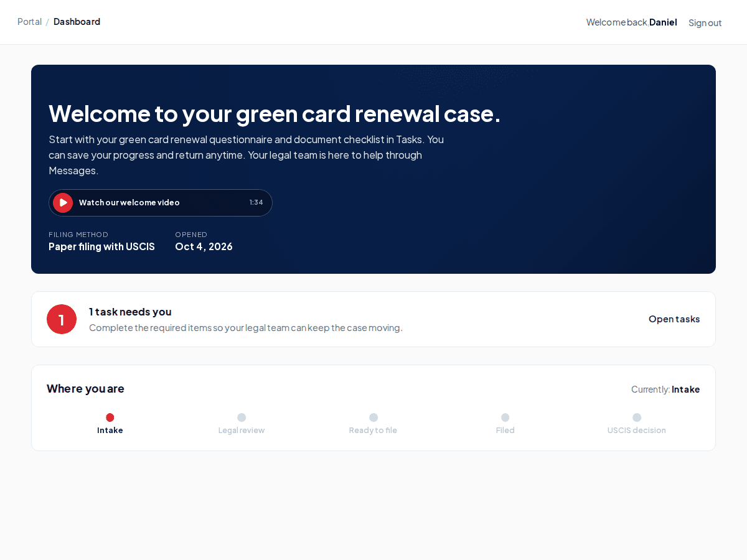Click the 'Legal review' step label
The width and height of the screenshot is (747, 560).
click(x=242, y=431)
